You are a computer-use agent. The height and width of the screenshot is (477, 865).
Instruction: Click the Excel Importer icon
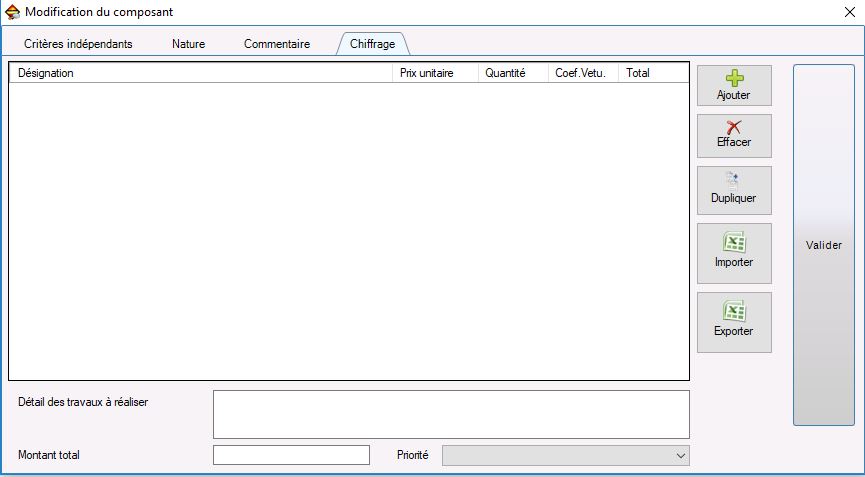734,243
